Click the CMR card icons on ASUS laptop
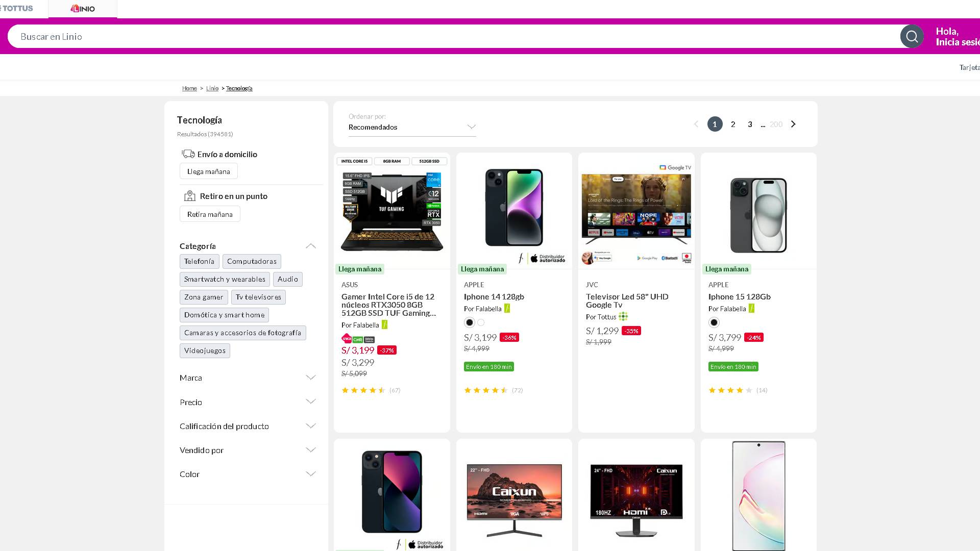Screen dimensions: 980x551 pyautogui.click(x=358, y=339)
